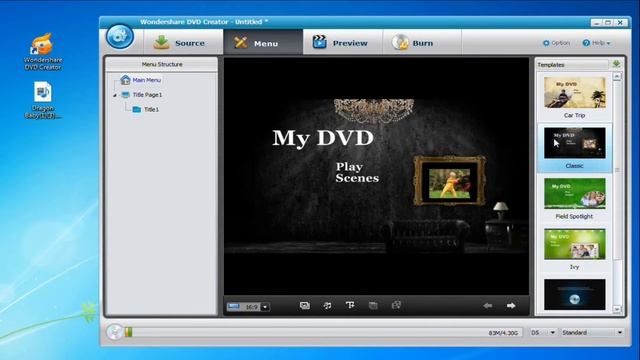The image size is (640, 360).
Task: Click the disc icon by capacity bar
Action: click(x=114, y=332)
